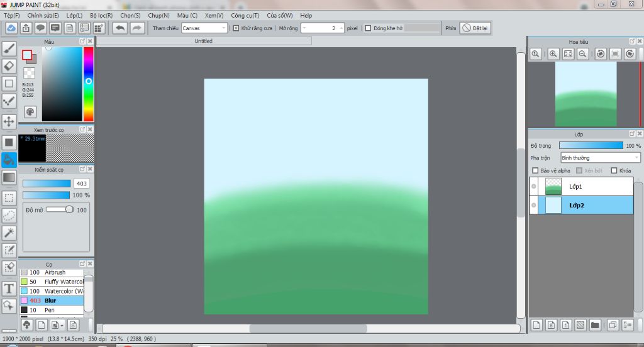The height and width of the screenshot is (347, 644).
Task: Open the Bộ lọc(R) menu
Action: click(101, 15)
